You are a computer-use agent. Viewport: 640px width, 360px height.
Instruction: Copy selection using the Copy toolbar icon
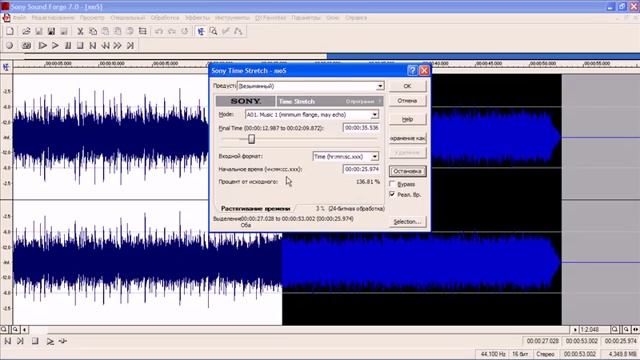tap(93, 31)
